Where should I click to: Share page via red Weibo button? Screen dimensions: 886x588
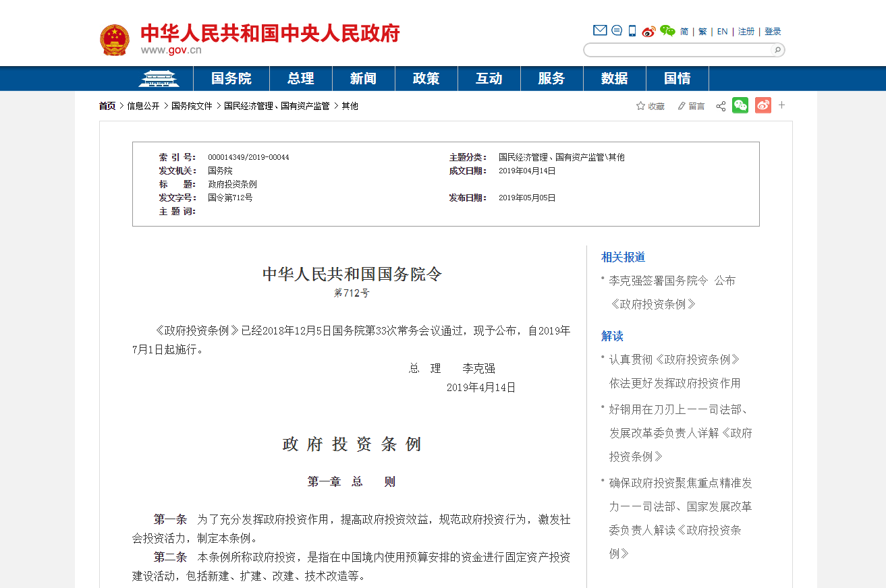click(763, 105)
